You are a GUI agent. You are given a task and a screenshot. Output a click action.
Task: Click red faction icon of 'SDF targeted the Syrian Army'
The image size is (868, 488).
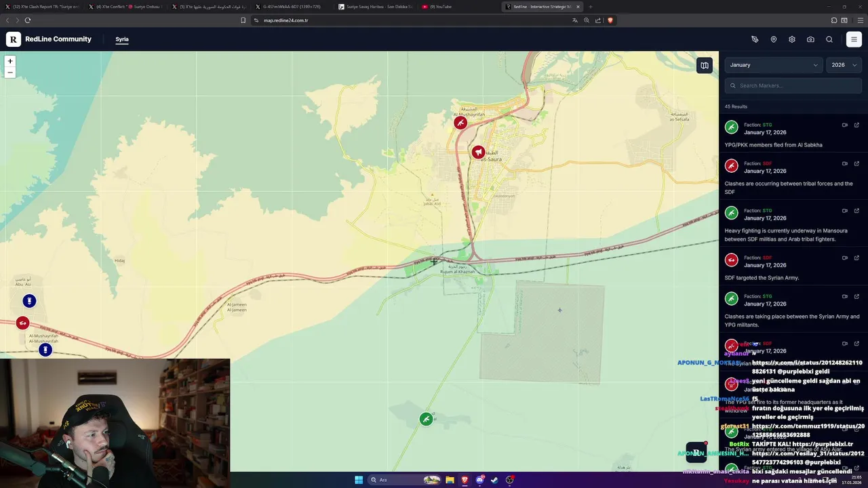731,260
